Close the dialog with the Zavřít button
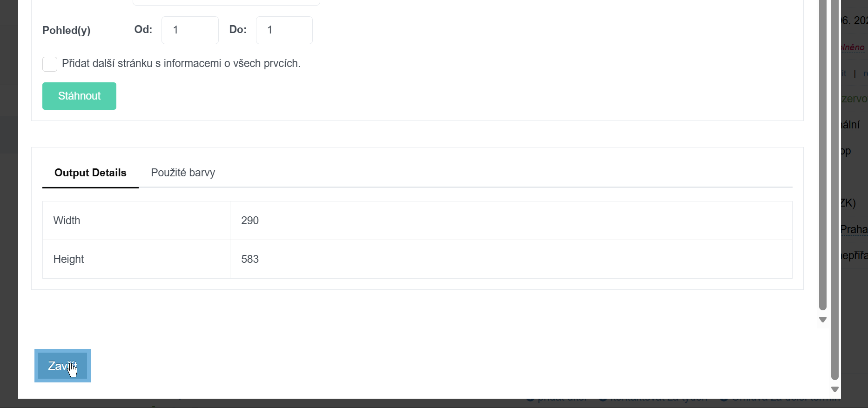This screenshot has height=408, width=868. tap(62, 366)
